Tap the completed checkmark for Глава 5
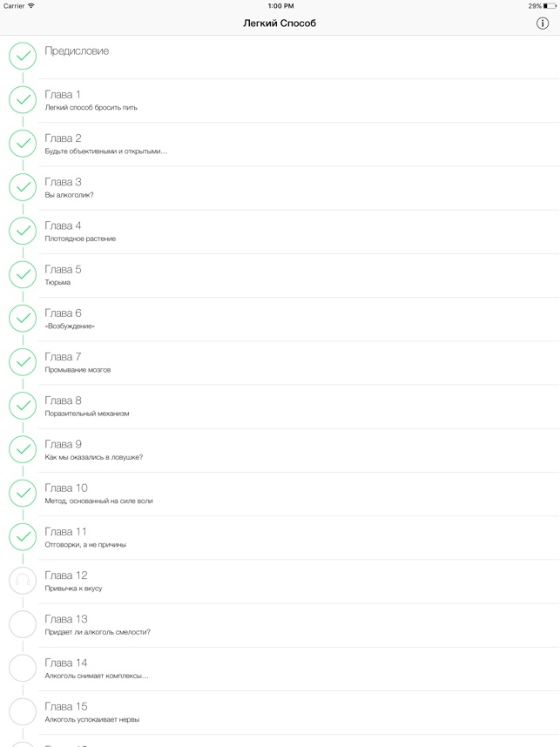The height and width of the screenshot is (747, 560). 23,274
